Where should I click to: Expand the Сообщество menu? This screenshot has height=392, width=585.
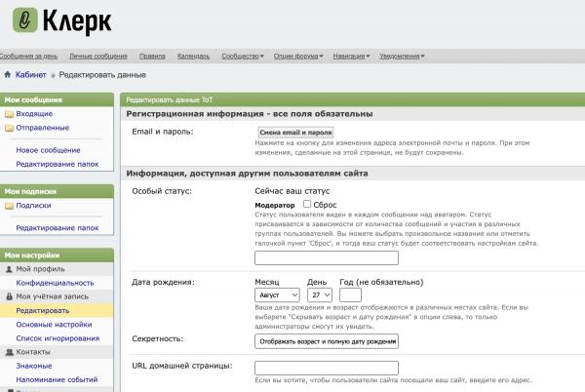pyautogui.click(x=243, y=56)
